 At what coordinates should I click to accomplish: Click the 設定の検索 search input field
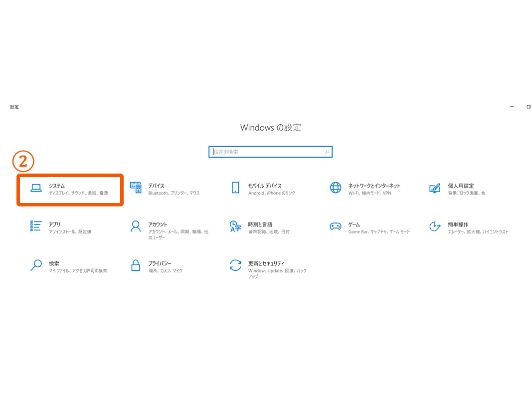tap(267, 152)
